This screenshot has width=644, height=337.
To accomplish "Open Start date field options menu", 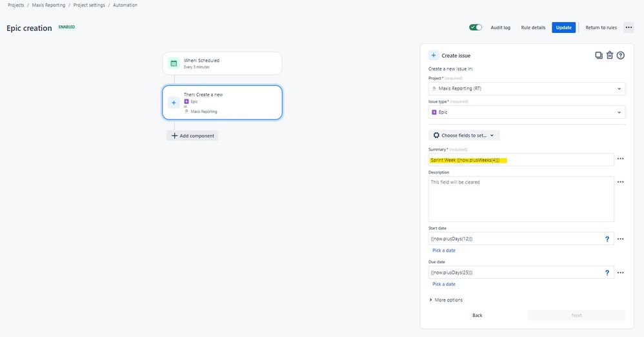I will [621, 239].
